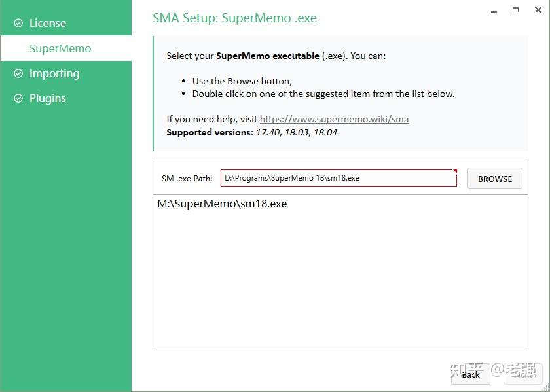550x392 pixels.
Task: Go to the Plugins configuration step
Action: point(47,98)
